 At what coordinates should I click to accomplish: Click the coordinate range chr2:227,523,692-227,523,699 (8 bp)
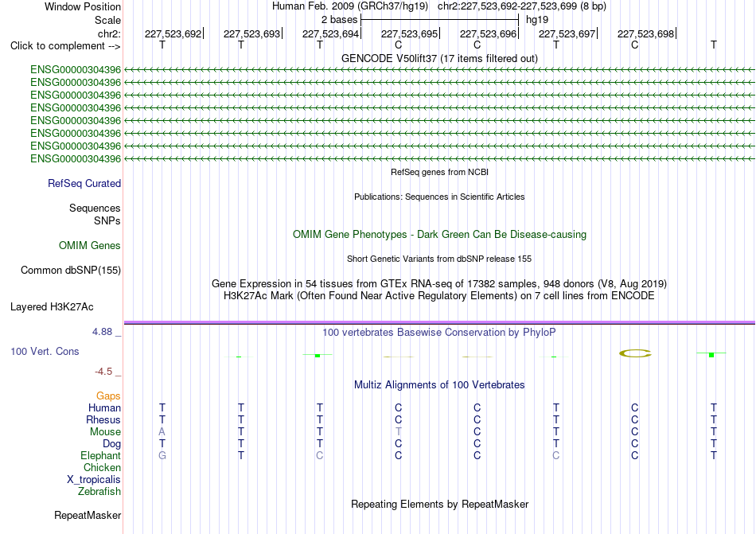pyautogui.click(x=522, y=6)
